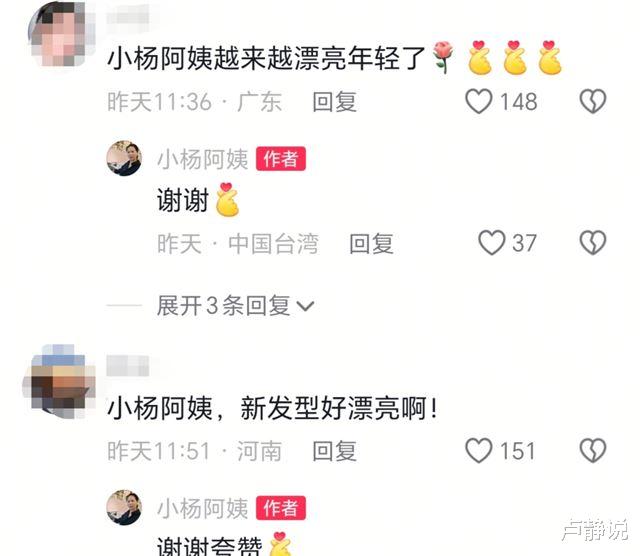This screenshot has width=640, height=556.
Task: Open second blurred commenter's avatar near 河南 comment
Action: (x=60, y=382)
